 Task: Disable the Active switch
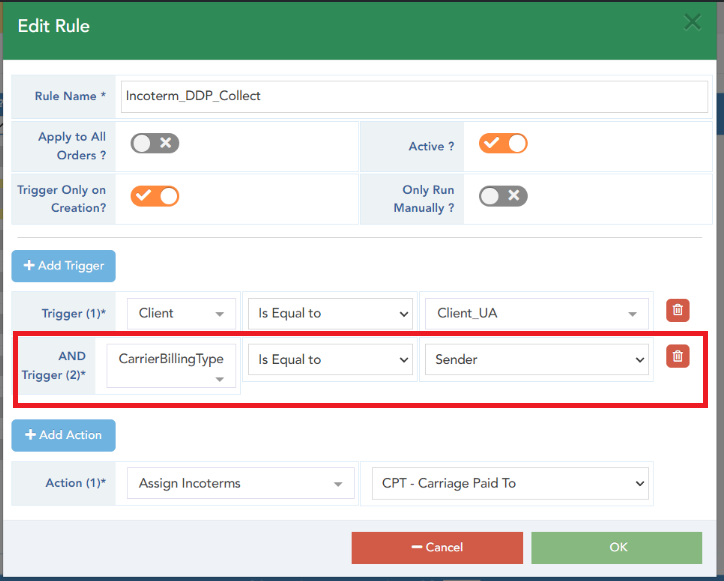point(503,143)
